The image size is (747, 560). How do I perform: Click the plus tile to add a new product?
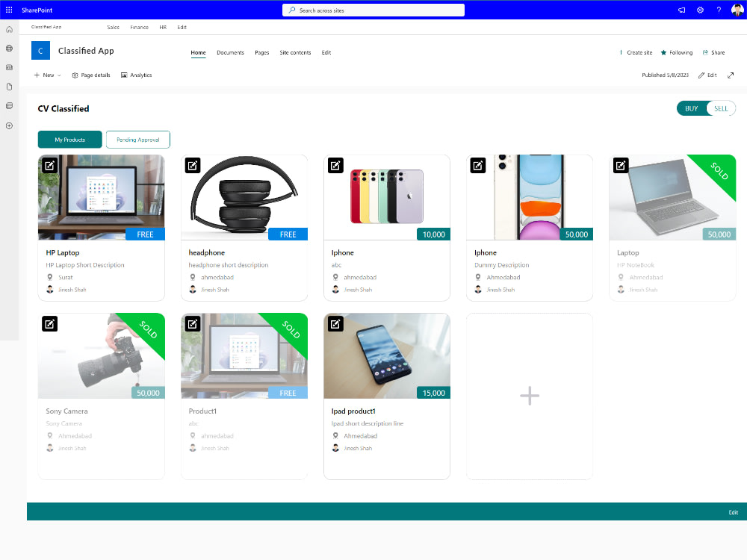coord(530,396)
